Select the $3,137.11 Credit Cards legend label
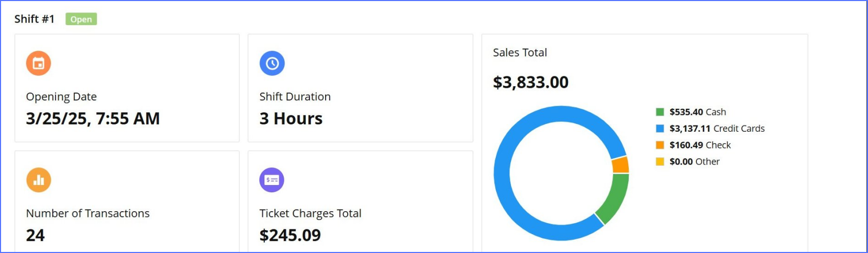The width and height of the screenshot is (868, 253). tap(717, 129)
